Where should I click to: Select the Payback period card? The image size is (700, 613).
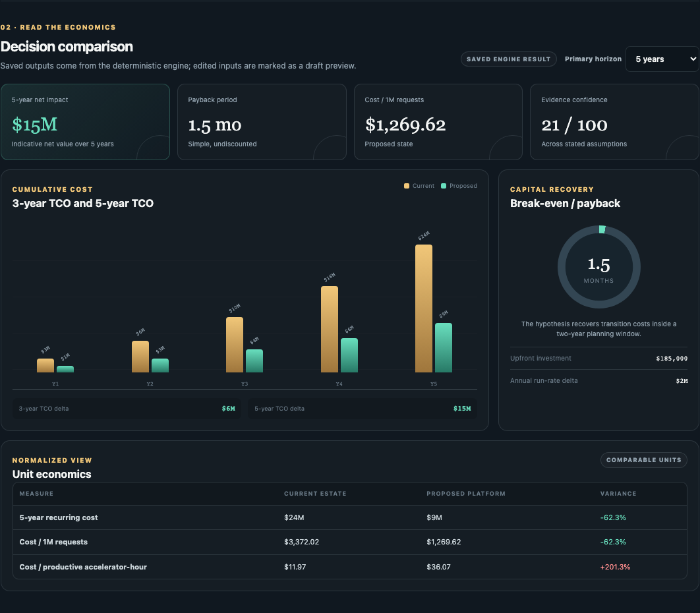click(262, 122)
